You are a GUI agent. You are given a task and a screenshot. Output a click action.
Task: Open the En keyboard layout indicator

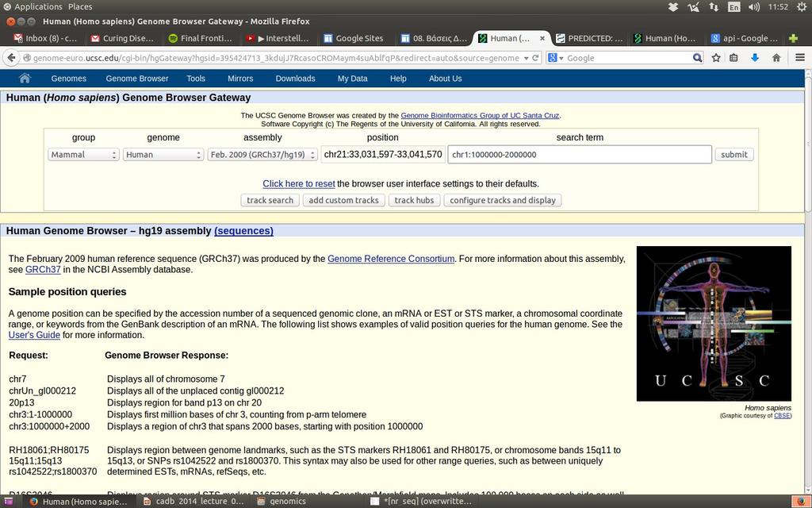733,6
